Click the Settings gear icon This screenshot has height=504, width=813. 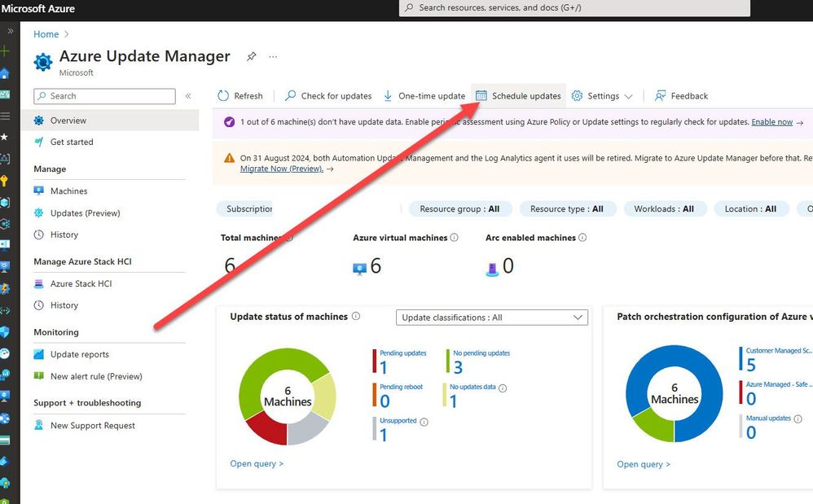(x=577, y=96)
